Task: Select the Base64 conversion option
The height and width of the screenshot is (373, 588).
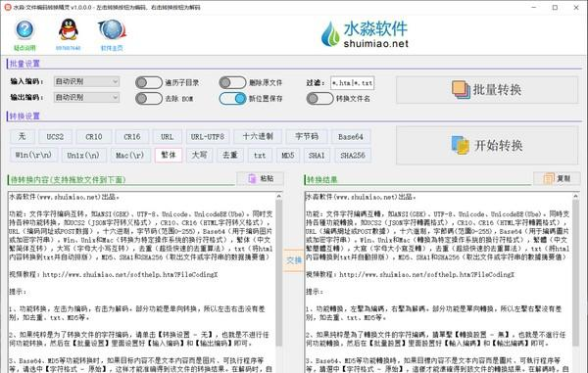Action: [x=351, y=137]
